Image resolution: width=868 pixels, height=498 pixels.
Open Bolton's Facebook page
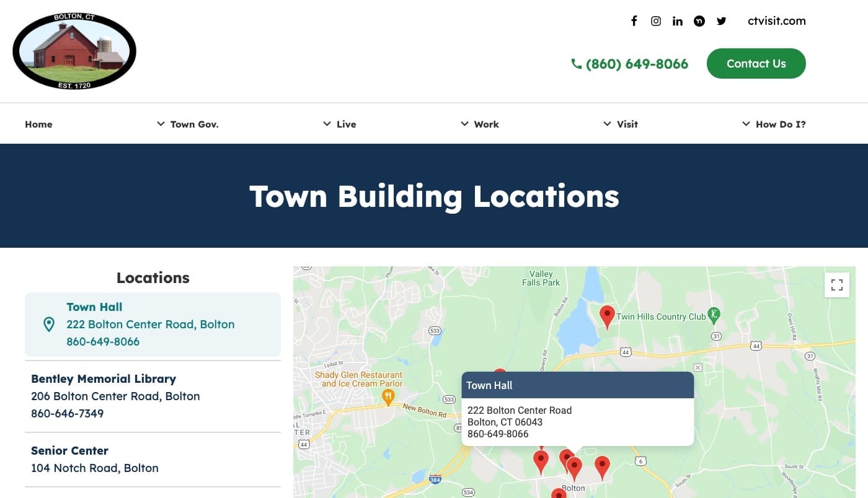coord(634,20)
